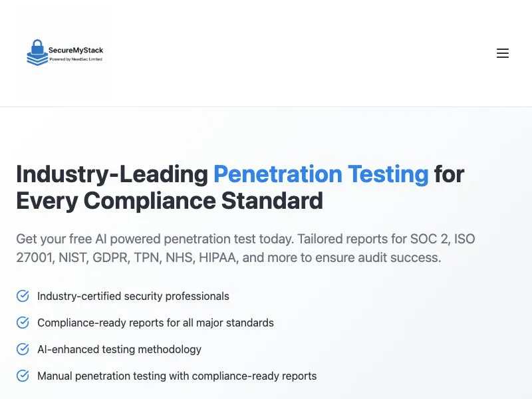Click the word GDPR in the description

111,257
